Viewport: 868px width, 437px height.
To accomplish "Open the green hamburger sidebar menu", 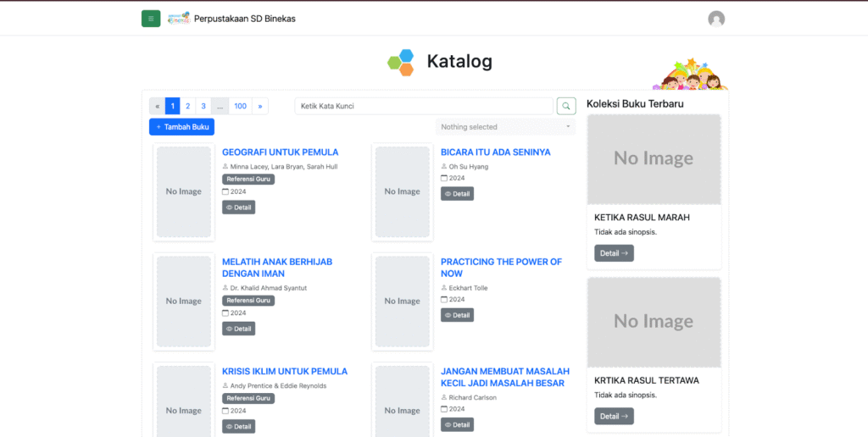I will click(151, 19).
